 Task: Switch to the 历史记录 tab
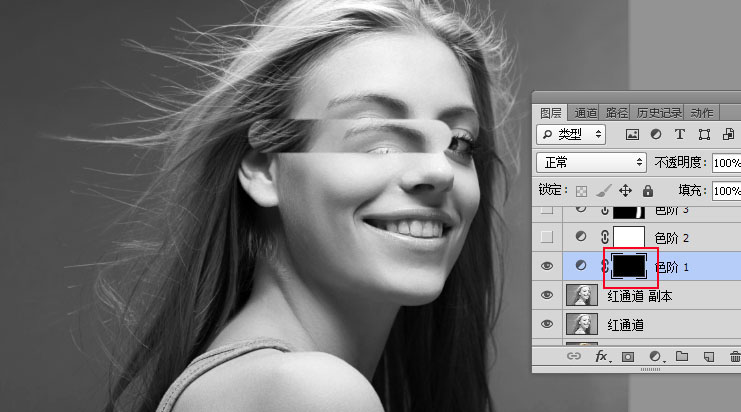click(660, 113)
